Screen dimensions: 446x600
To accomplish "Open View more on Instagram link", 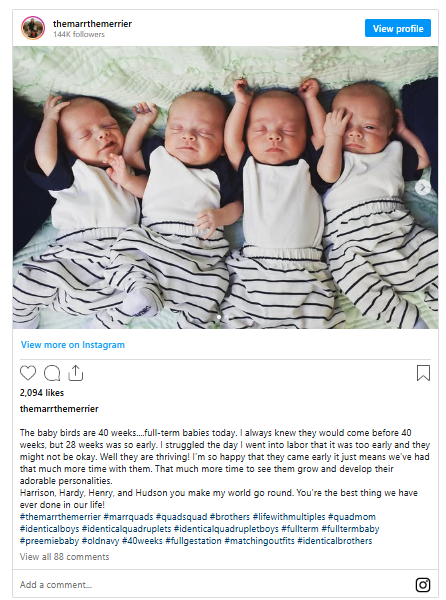I will click(73, 345).
